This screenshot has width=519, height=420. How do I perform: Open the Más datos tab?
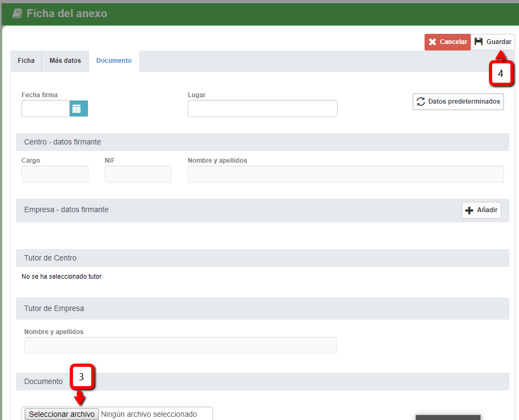65,61
